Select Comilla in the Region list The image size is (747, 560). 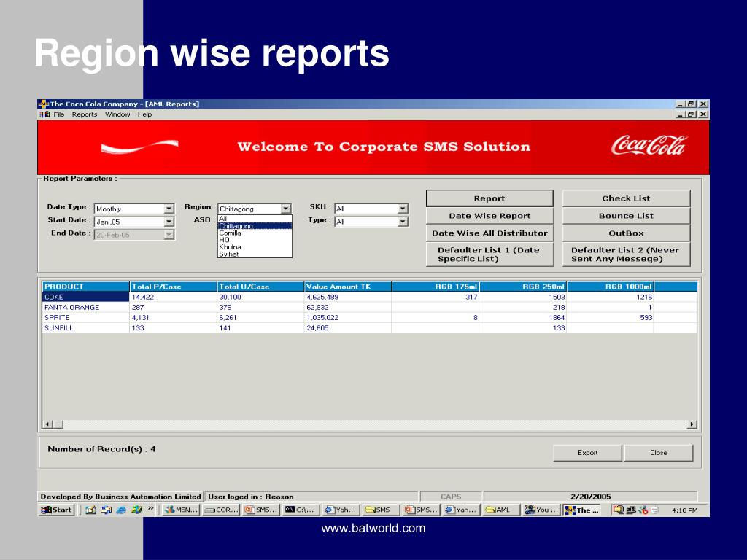[x=255, y=233]
